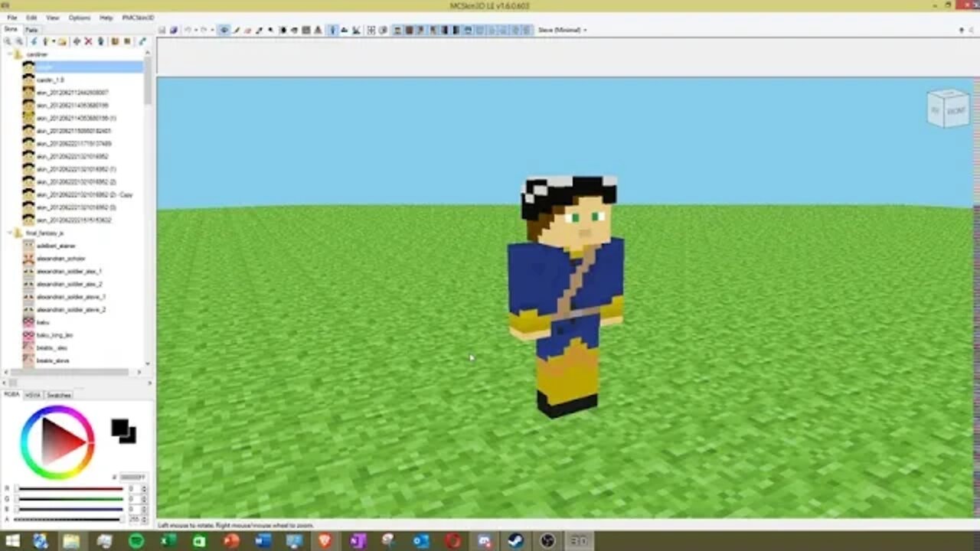Click the Save all skins icon

174,30
